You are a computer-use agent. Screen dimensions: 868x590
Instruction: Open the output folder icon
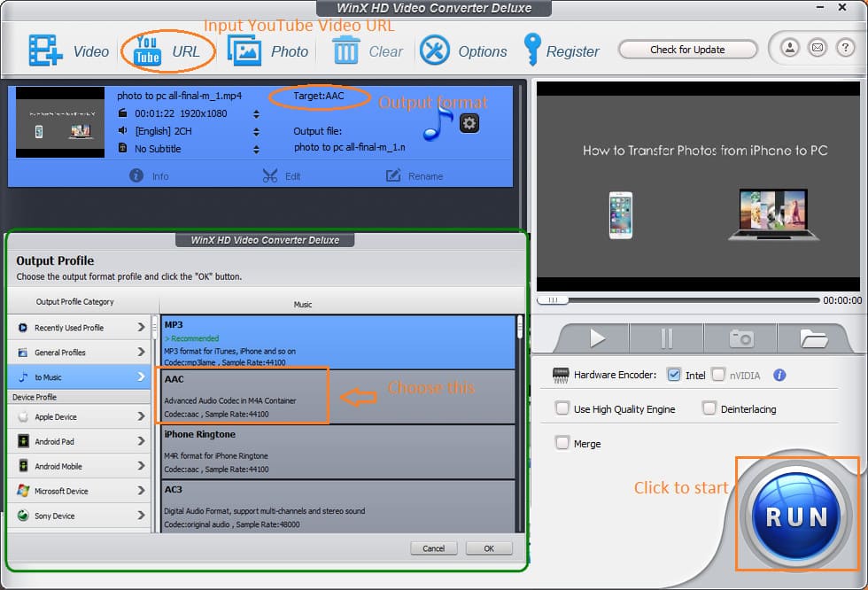point(813,338)
